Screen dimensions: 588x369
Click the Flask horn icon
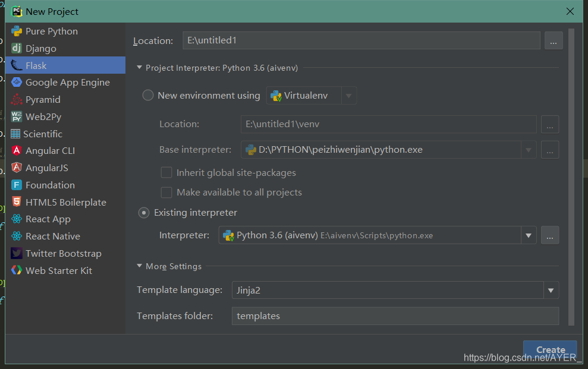[17, 65]
